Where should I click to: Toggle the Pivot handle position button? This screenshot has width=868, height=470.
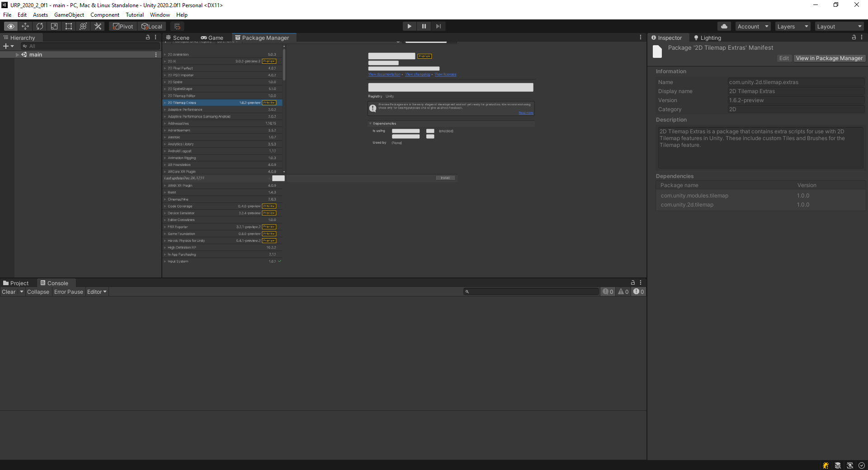click(123, 26)
